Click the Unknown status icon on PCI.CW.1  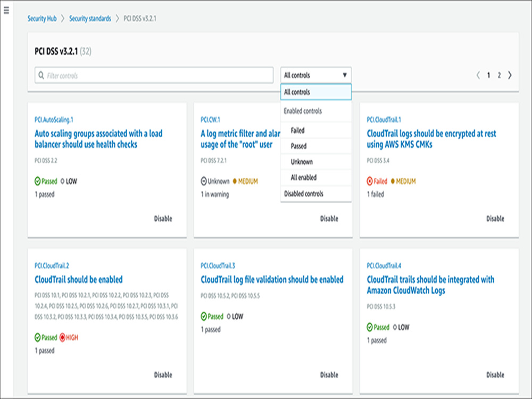point(204,181)
